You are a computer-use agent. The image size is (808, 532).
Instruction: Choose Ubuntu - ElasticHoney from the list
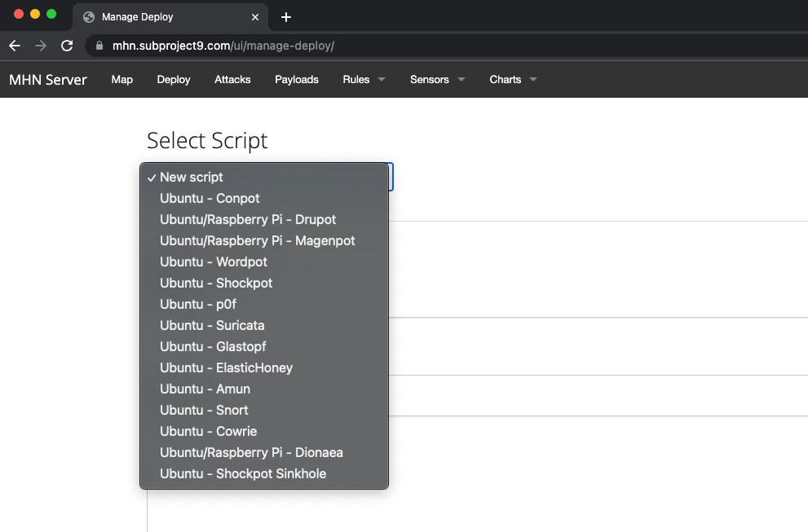pos(264,367)
